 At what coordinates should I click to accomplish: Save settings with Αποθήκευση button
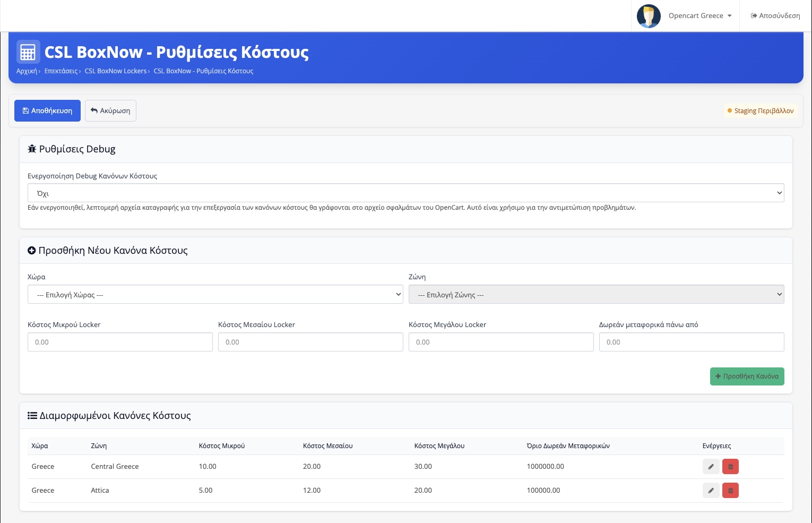(x=47, y=111)
